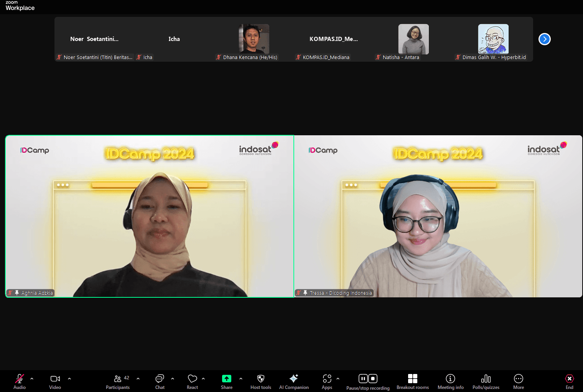Viewport: 583px width, 392px height.
Task: Select Dhana Kencana video thumbnail
Action: [254, 39]
